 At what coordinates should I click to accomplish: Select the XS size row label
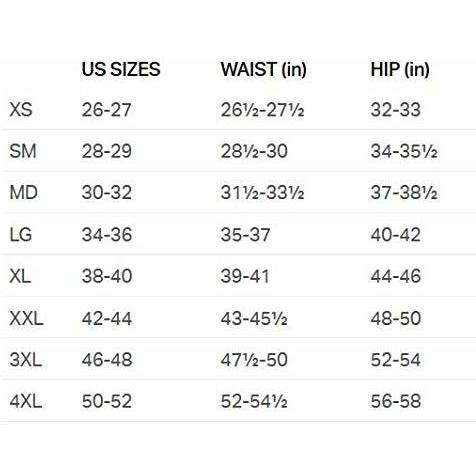pos(21,110)
